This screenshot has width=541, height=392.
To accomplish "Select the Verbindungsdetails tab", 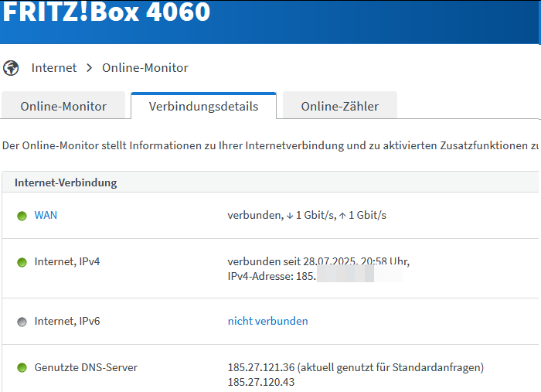I will point(203,107).
